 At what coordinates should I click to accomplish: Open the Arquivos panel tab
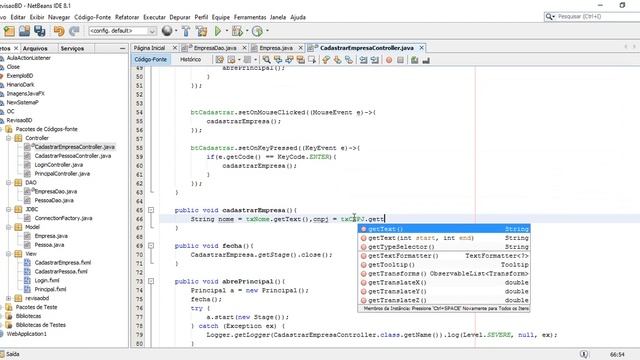point(35,48)
